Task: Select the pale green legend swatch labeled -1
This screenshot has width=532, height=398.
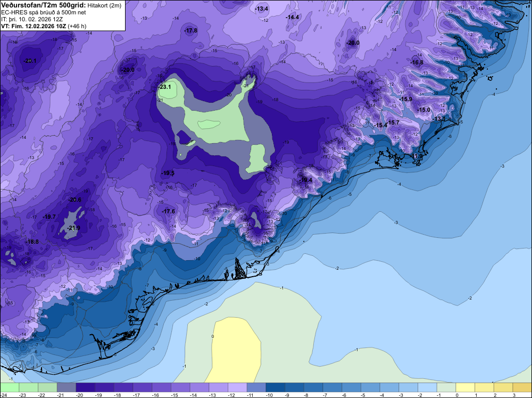Action: coord(446,387)
